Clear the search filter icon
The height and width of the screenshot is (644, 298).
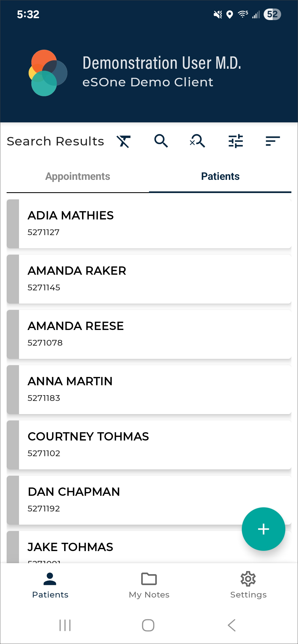(x=124, y=141)
